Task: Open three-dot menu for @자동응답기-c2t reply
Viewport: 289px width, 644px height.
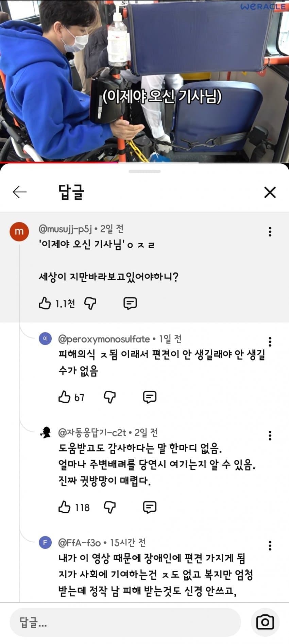Action: tap(270, 435)
